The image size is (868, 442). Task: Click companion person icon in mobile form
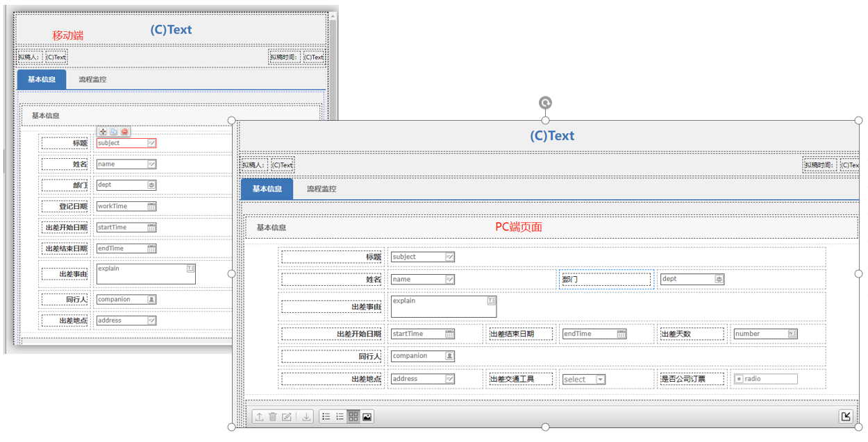click(151, 300)
